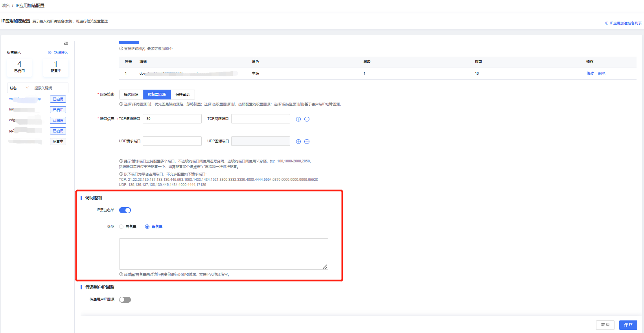This screenshot has height=333, width=644.
Task: Add a UDP port row with plus icon
Action: coord(298,142)
